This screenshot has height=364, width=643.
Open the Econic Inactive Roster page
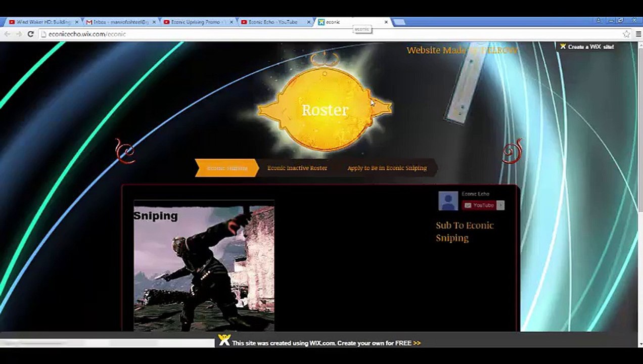pyautogui.click(x=297, y=168)
